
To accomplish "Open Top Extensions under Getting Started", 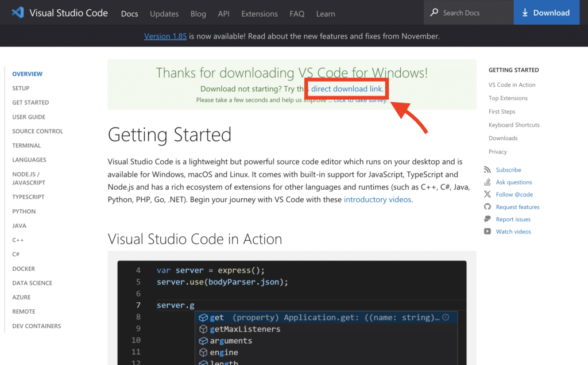I will point(508,98).
